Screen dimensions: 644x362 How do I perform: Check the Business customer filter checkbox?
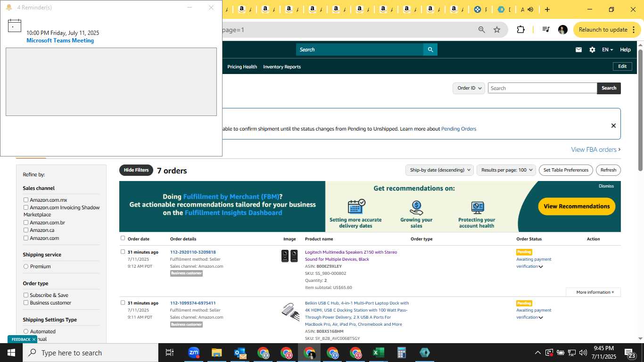tap(26, 303)
